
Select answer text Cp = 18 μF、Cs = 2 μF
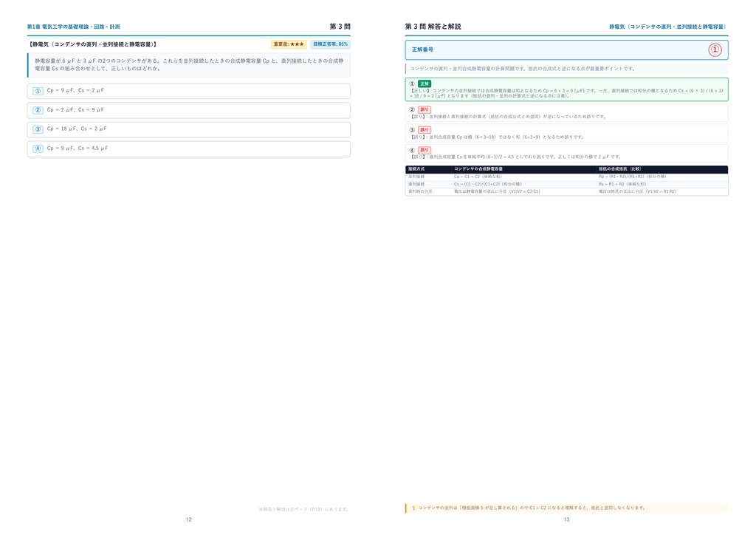[77, 129]
